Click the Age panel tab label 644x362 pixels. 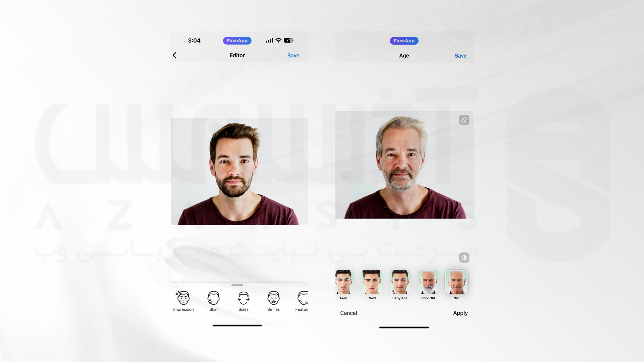(404, 55)
